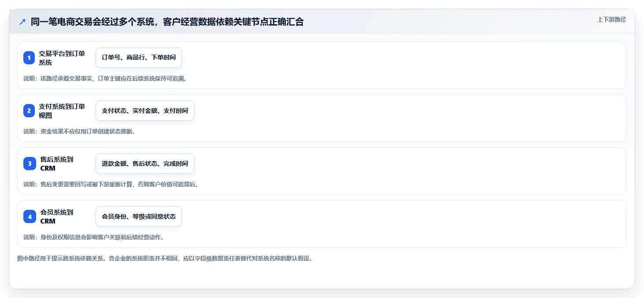Image resolution: width=644 pixels, height=298 pixels.
Task: Click the 支付系统到订单视图 path name
Action: tap(62, 111)
